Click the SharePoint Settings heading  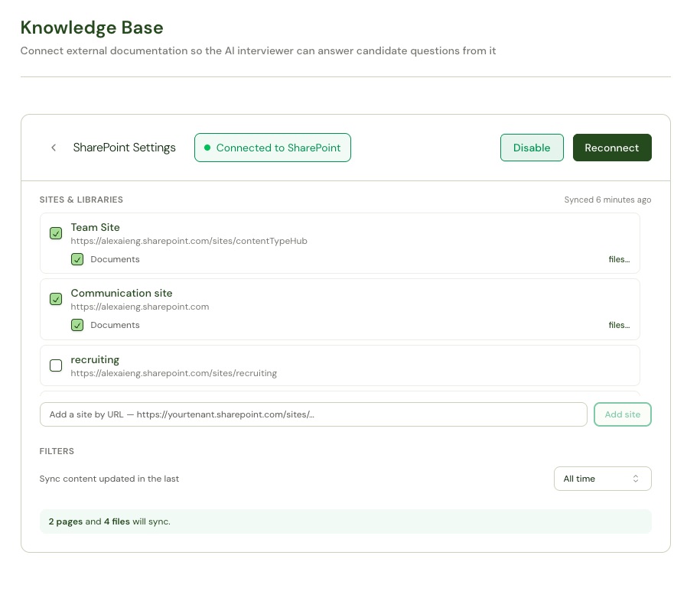(125, 148)
